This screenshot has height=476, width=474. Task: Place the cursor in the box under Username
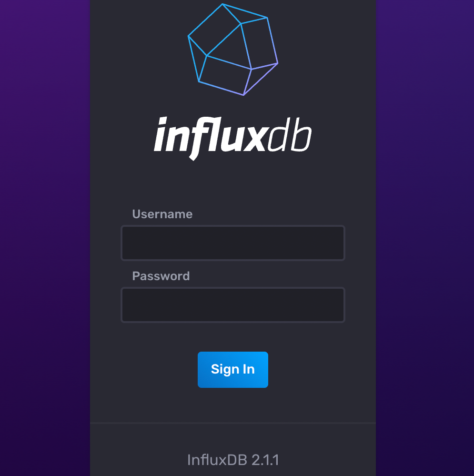click(233, 243)
